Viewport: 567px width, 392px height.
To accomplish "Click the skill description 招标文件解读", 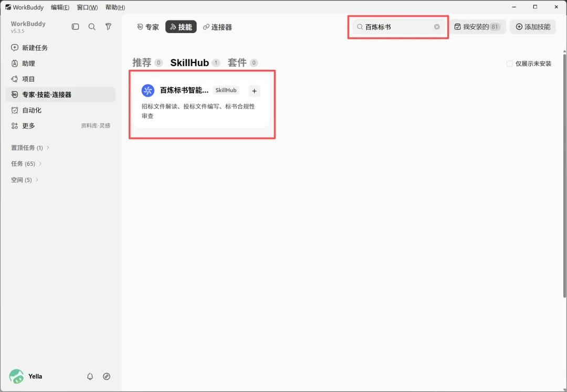I will [x=198, y=111].
